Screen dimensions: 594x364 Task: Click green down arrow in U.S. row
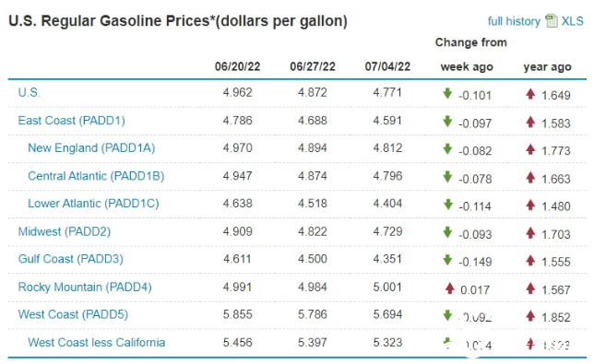click(x=447, y=93)
